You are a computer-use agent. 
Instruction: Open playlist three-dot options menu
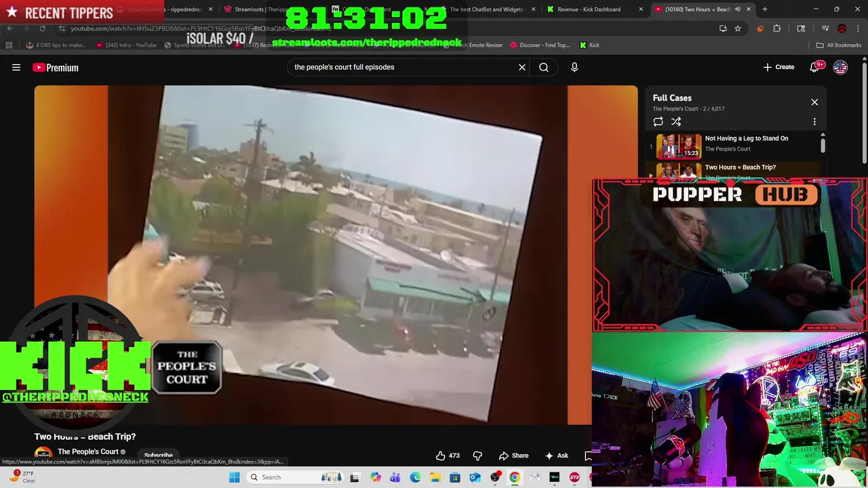coord(814,121)
